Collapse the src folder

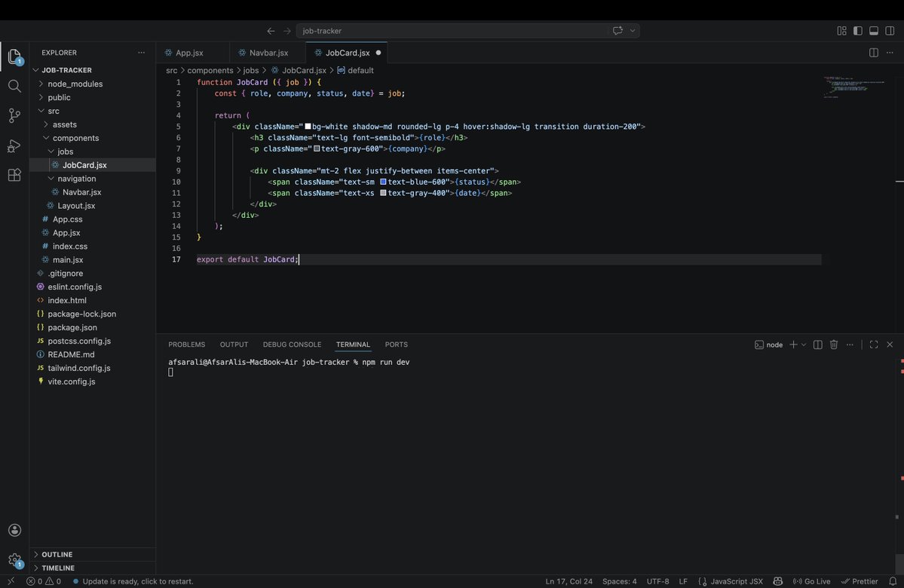click(x=92, y=111)
